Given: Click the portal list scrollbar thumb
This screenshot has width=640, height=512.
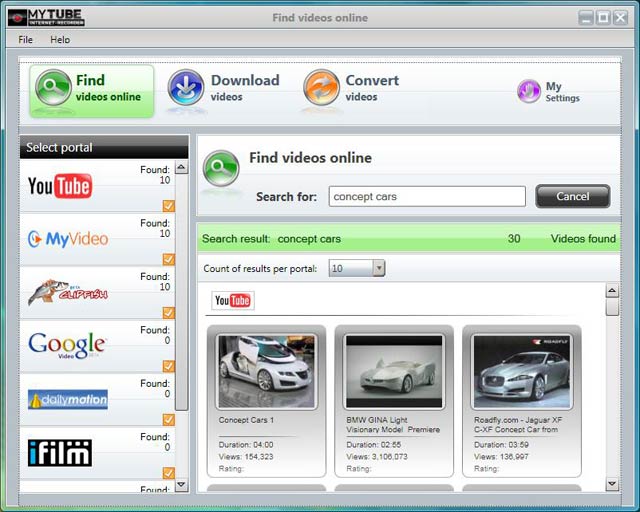Looking at the screenshot, I should pos(182,292).
